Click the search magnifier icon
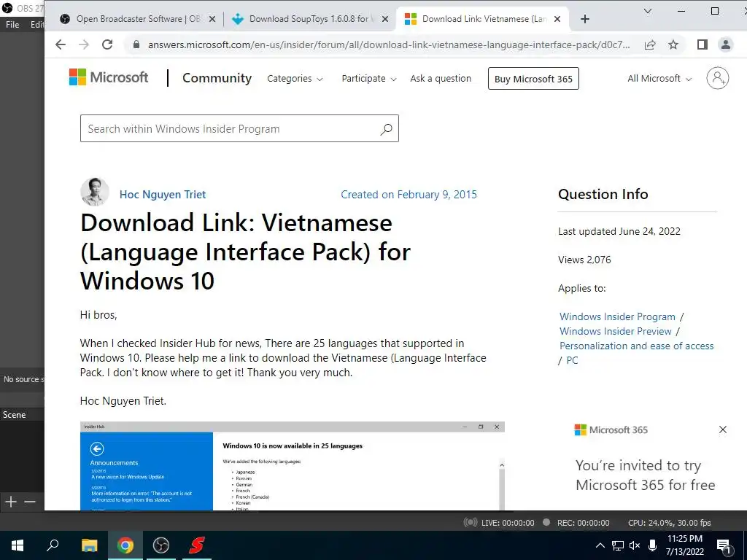 [387, 129]
